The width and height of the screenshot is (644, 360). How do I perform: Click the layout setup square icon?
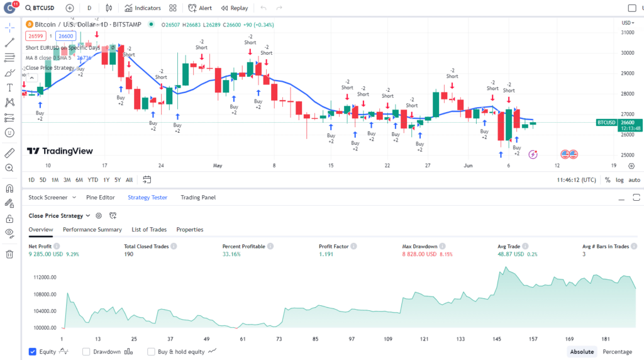pyautogui.click(x=632, y=8)
